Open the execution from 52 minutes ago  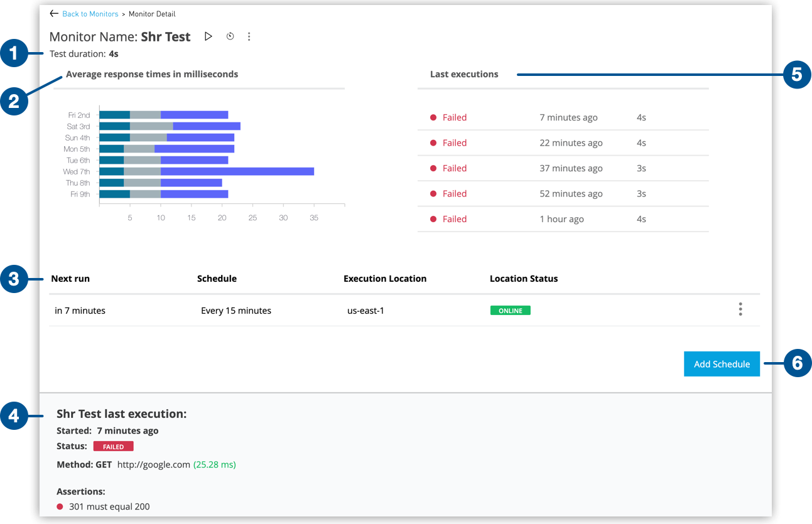point(454,194)
